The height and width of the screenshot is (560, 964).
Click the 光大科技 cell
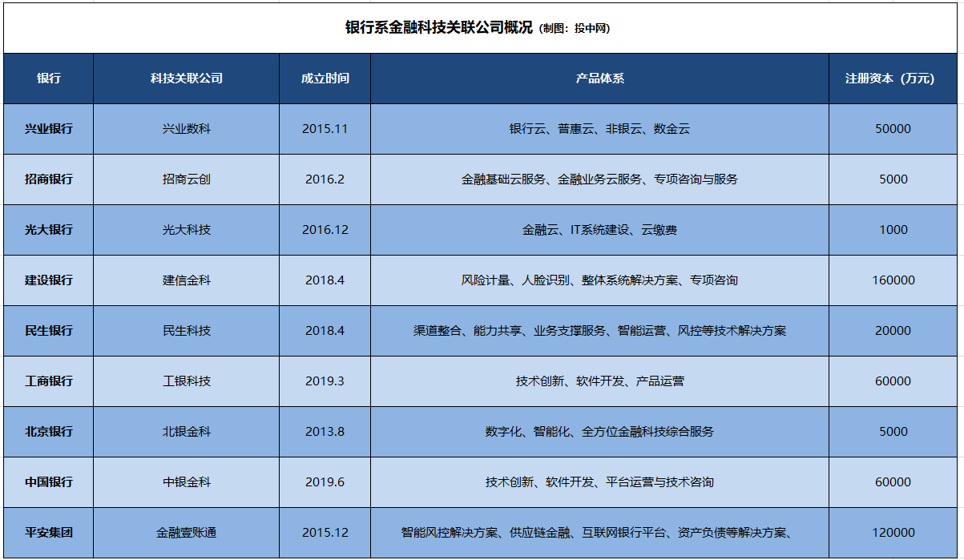187,230
